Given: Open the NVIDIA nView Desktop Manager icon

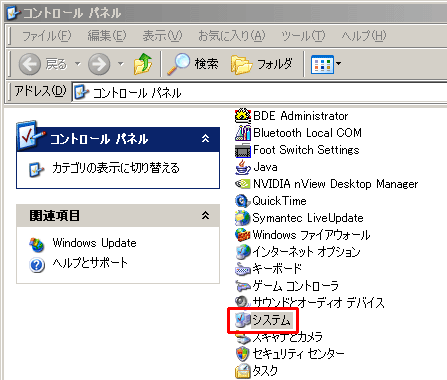Looking at the screenshot, I should tap(243, 184).
